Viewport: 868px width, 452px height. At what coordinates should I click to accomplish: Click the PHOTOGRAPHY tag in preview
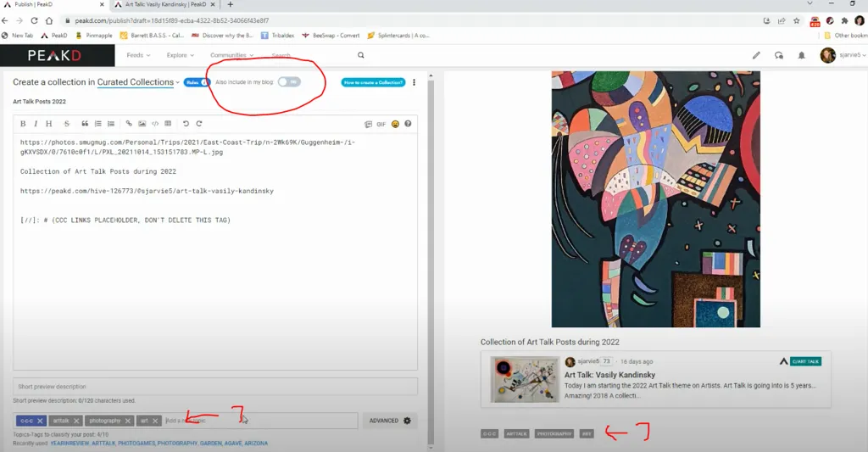(x=554, y=433)
